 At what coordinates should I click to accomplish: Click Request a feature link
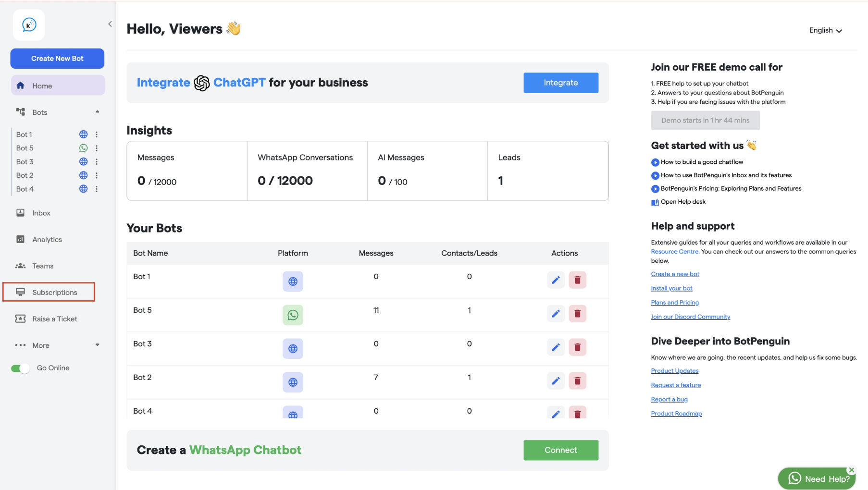click(x=675, y=385)
